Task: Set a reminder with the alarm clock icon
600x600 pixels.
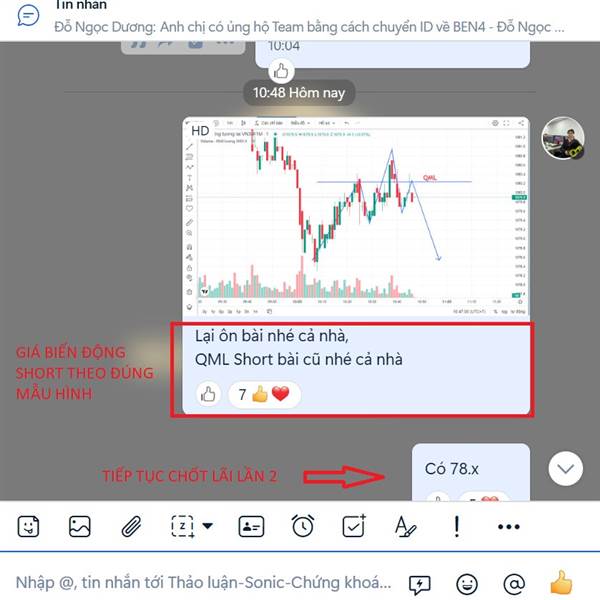Action: click(303, 527)
